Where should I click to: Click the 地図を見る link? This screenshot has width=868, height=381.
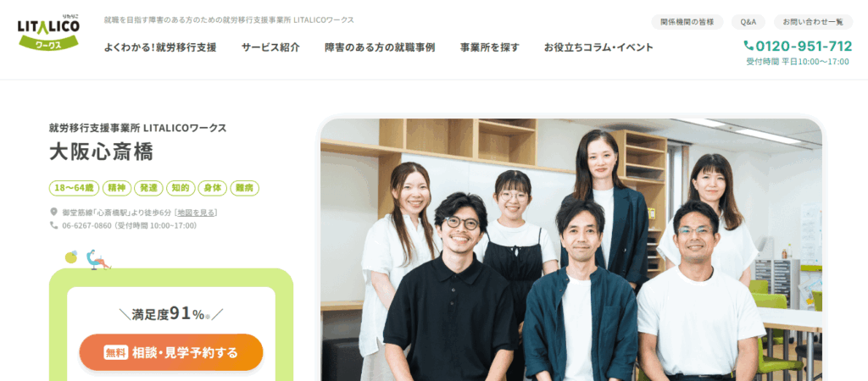[197, 213]
